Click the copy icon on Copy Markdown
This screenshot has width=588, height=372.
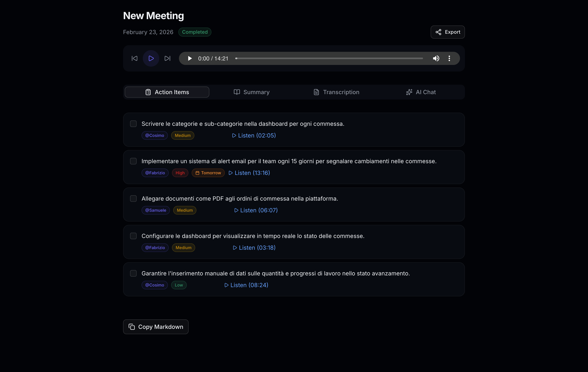point(132,327)
